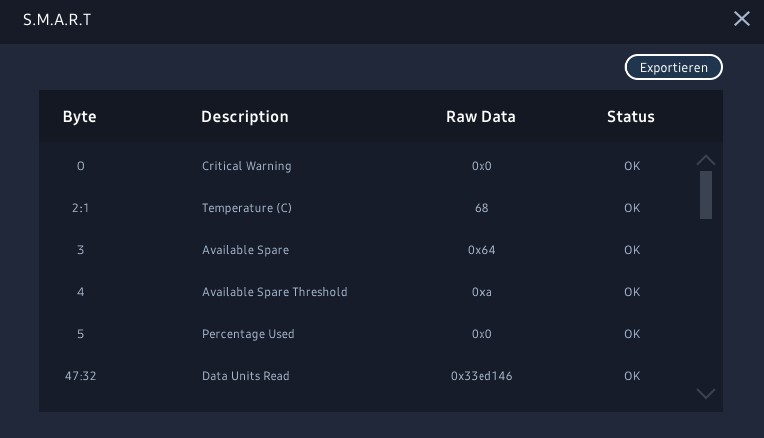Click raw data value 0x33ed146
764x438 pixels.
481,376
